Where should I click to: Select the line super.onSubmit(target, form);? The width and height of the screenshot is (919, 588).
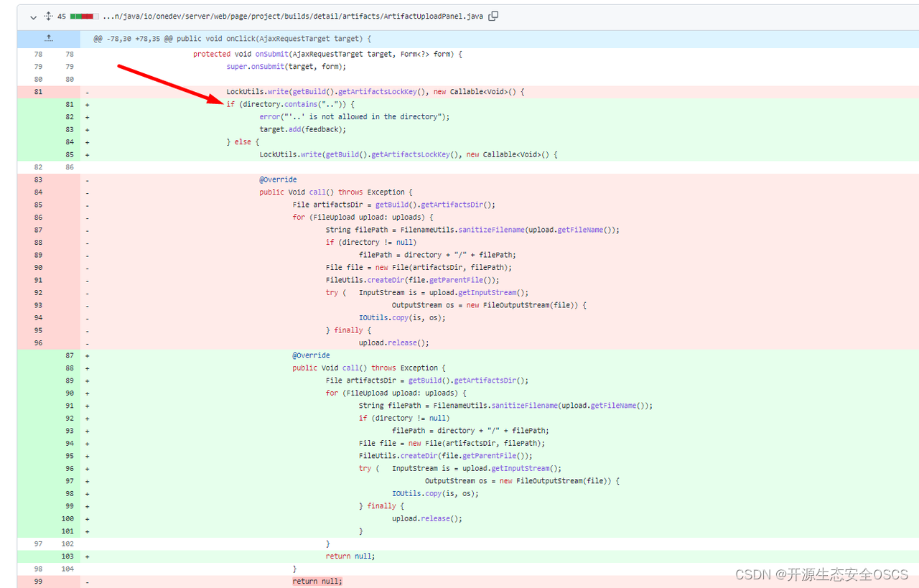click(x=286, y=67)
